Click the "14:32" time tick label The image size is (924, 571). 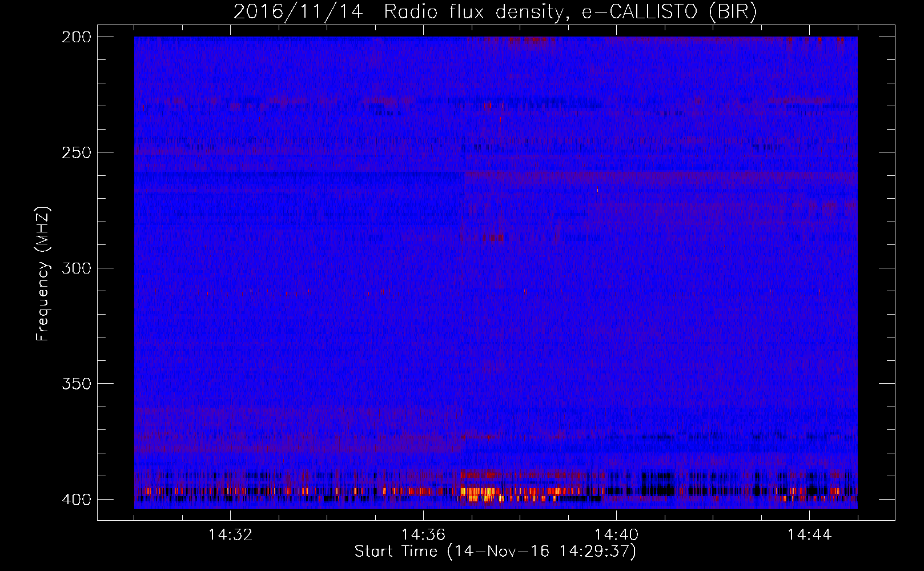(230, 534)
